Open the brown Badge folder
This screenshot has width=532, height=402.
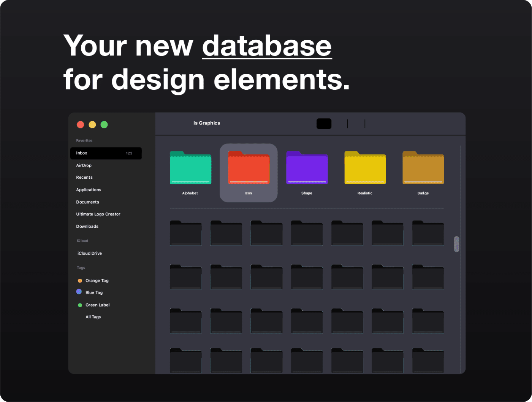(423, 168)
